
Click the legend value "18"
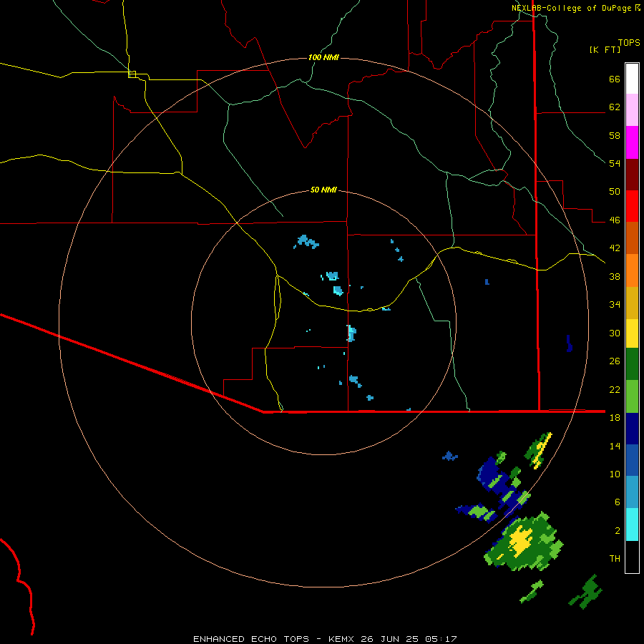(615, 418)
